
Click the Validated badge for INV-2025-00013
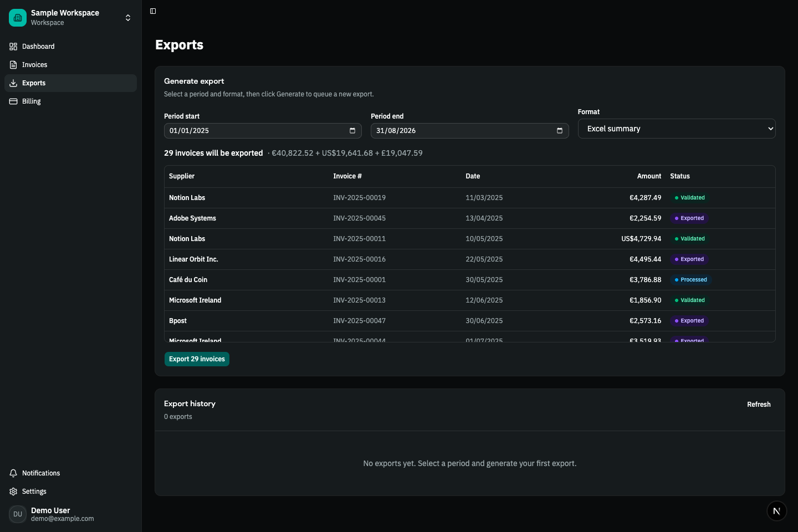point(690,300)
